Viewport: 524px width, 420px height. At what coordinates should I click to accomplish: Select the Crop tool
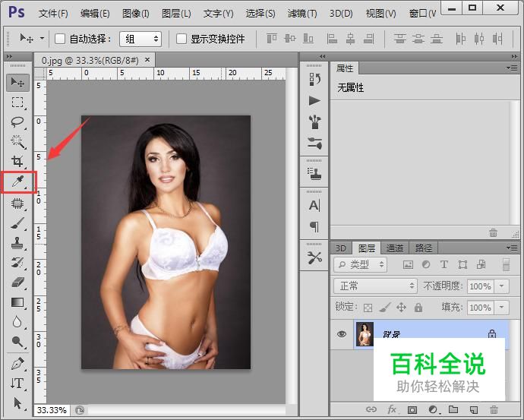click(17, 161)
